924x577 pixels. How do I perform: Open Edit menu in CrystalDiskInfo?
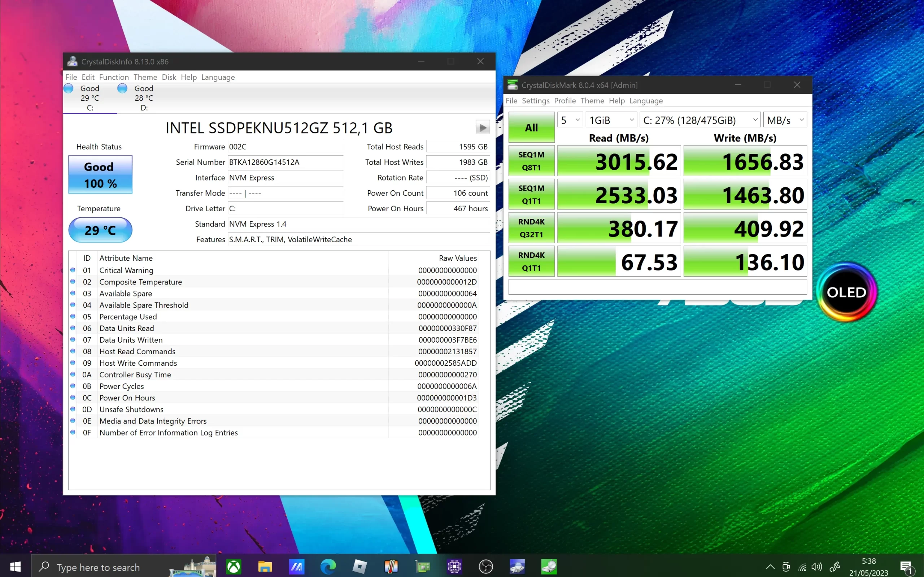88,77
